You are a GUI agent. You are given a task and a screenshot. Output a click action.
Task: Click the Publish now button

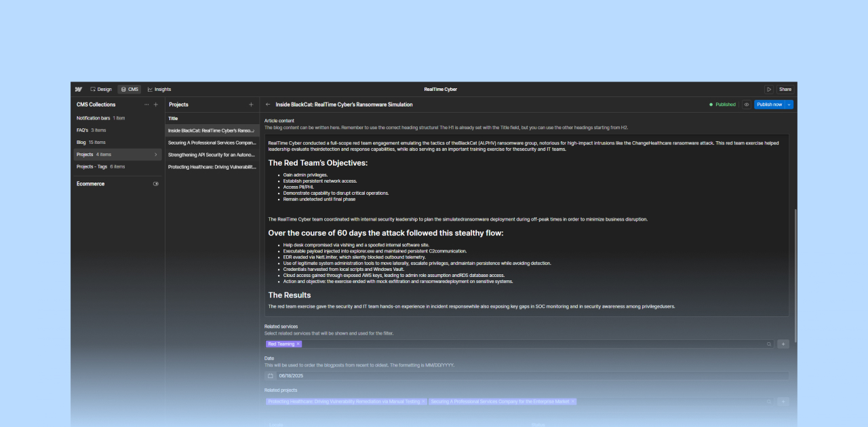(x=769, y=105)
